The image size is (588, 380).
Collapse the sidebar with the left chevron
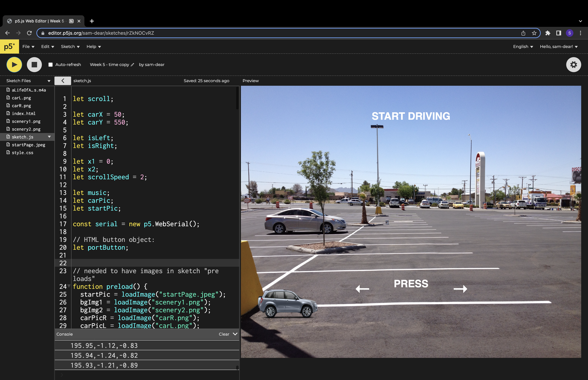click(x=63, y=81)
